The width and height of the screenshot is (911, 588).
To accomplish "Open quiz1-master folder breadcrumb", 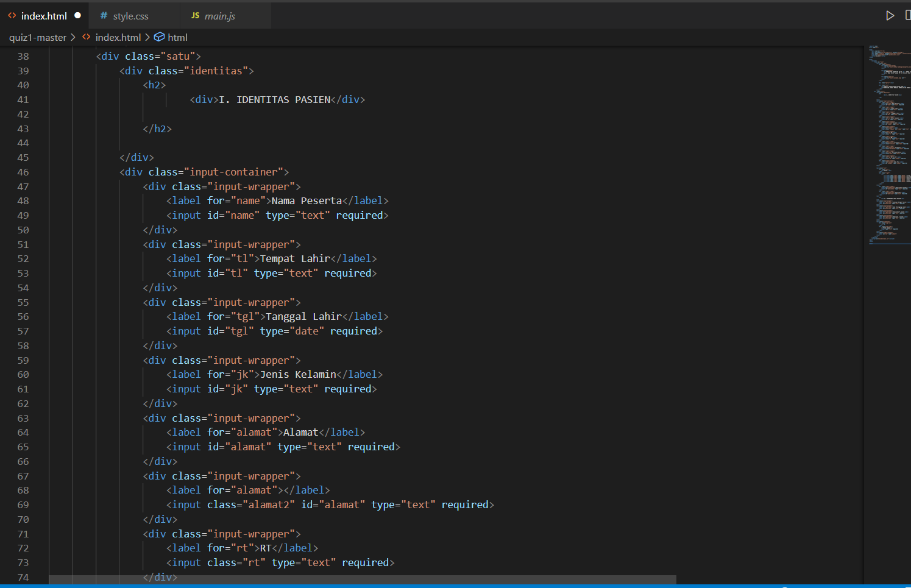I will (x=38, y=37).
